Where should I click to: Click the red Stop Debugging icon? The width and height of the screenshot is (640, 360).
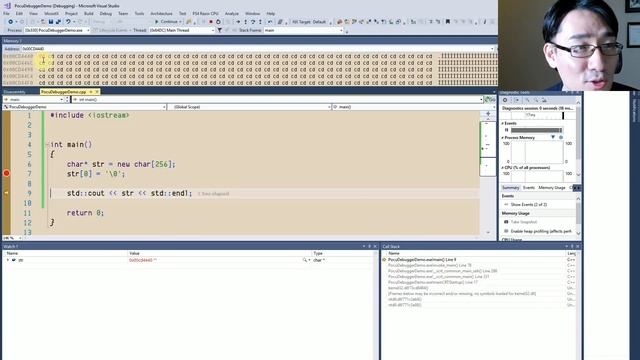click(211, 22)
